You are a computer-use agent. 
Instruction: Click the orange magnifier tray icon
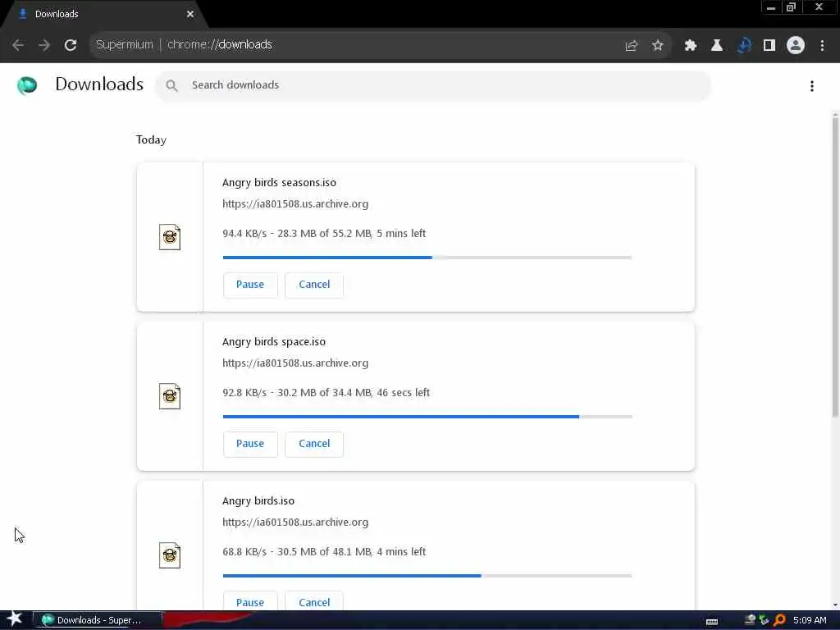tap(779, 620)
